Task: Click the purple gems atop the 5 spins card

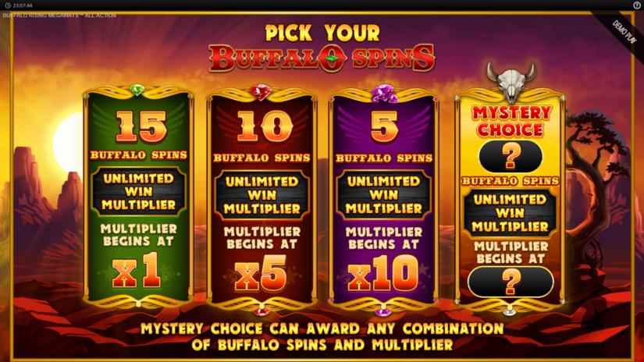Action: point(384,94)
